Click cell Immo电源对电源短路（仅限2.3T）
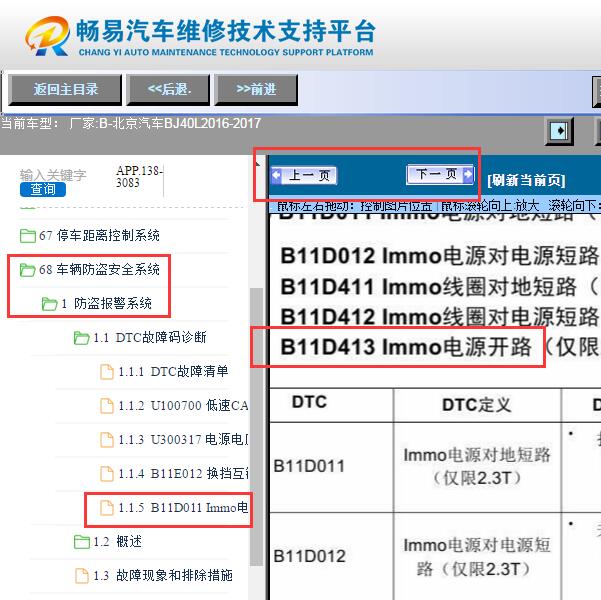601x600 pixels. pos(477,557)
